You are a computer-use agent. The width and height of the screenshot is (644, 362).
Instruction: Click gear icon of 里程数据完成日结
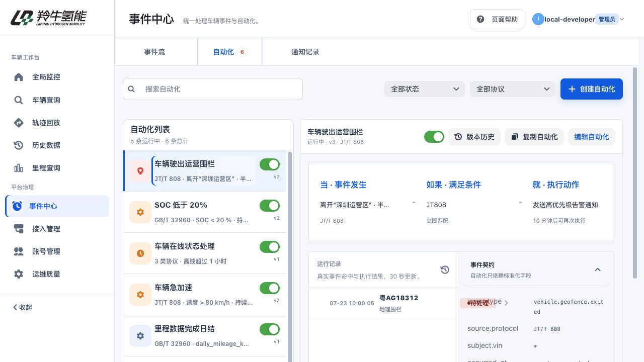pos(140,336)
